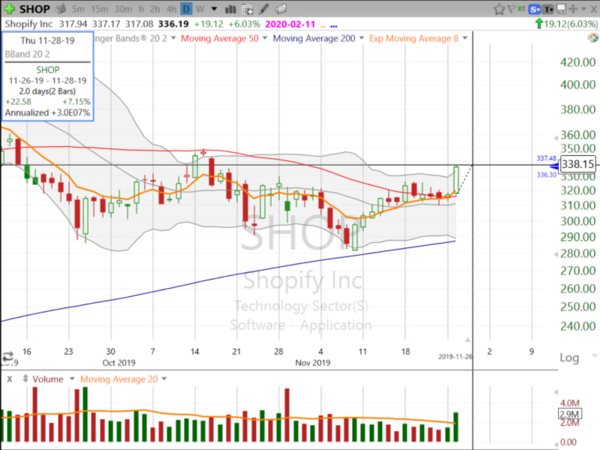Click the star favorite icon
The image size is (600, 450).
pyautogui.click(x=499, y=9)
